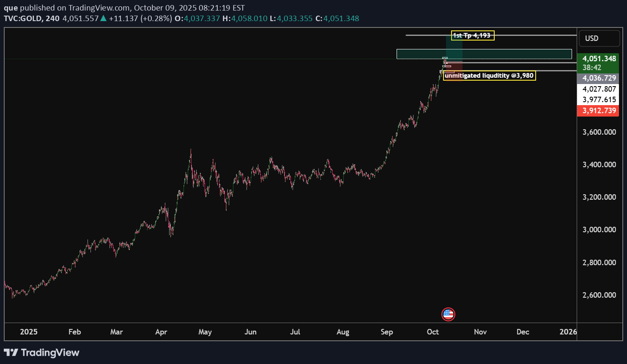Image resolution: width=627 pixels, height=364 pixels.
Task: Click the 3,000.000 level on price scale
Action: pyautogui.click(x=599, y=230)
